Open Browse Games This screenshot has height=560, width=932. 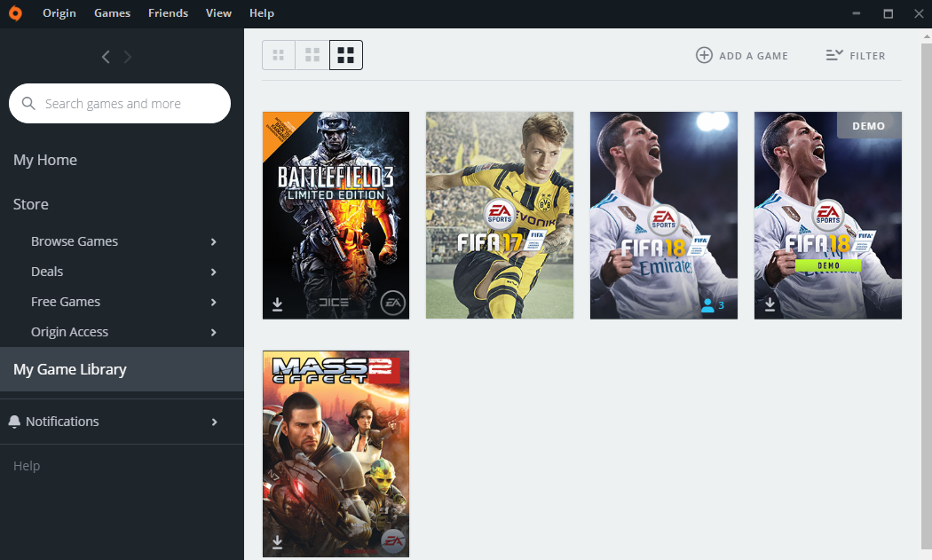[75, 241]
